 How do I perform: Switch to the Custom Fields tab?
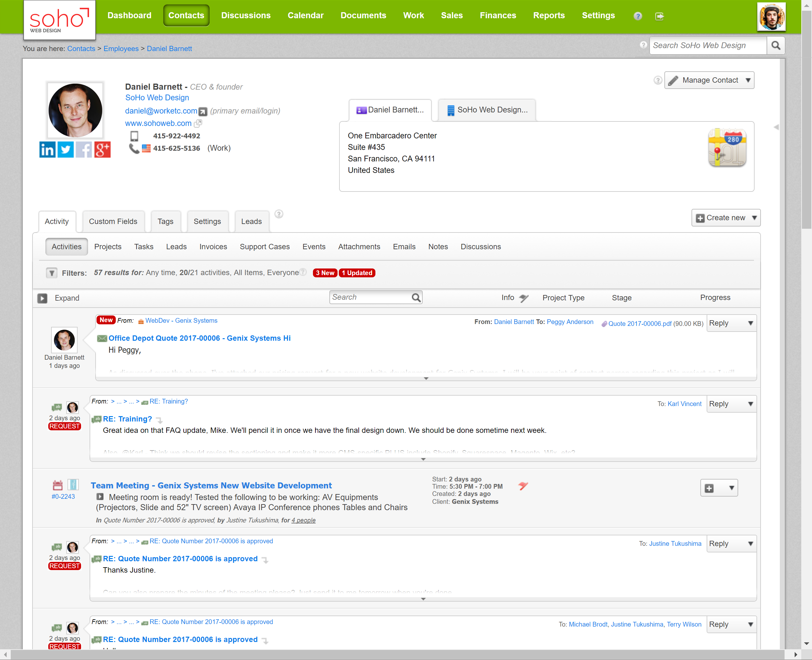(113, 221)
